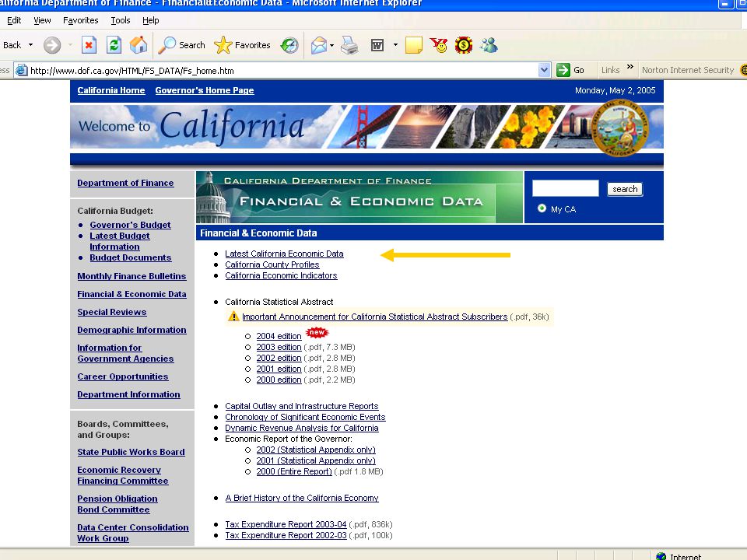Open 2002 (Statistical Appendix only) link
Image resolution: width=747 pixels, height=560 pixels.
coord(316,450)
